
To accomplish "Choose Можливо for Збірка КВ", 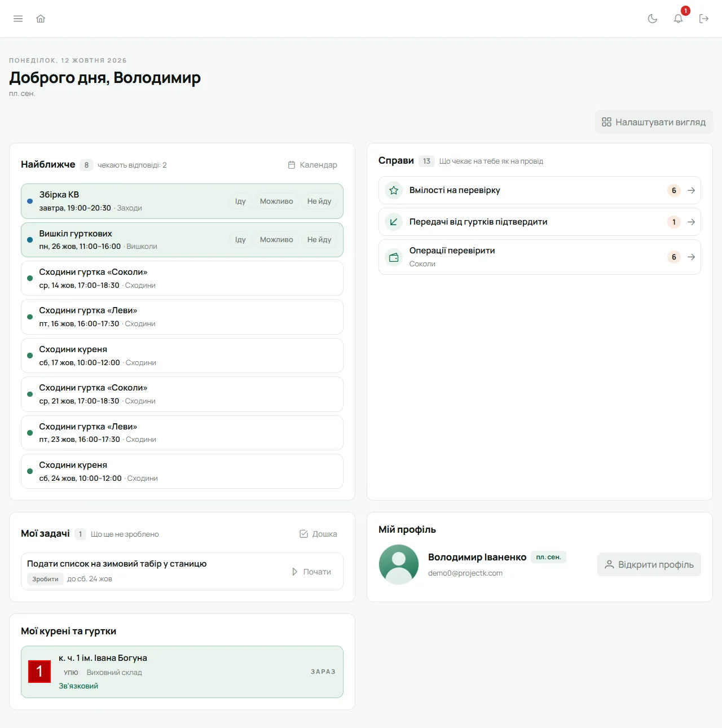I will [x=276, y=201].
